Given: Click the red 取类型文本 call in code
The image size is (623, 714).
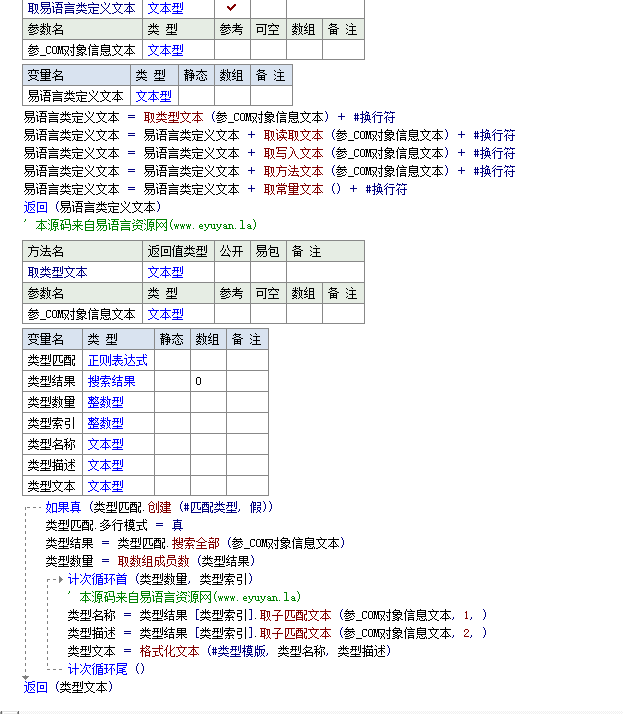Looking at the screenshot, I should click(x=174, y=117).
